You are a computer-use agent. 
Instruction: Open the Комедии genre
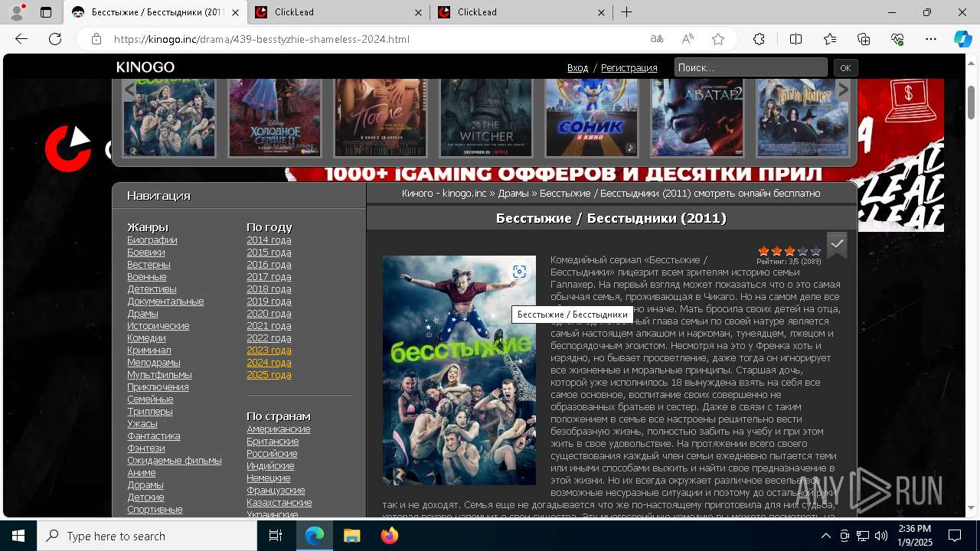point(146,338)
